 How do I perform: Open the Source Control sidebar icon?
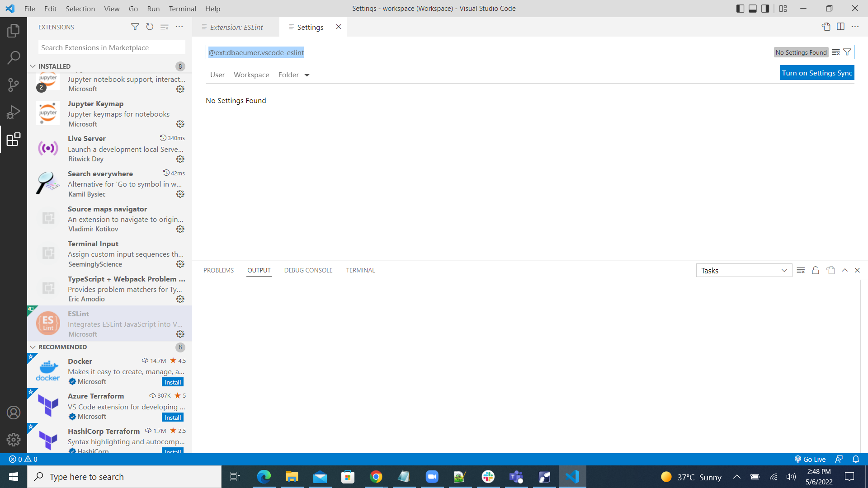(x=13, y=84)
